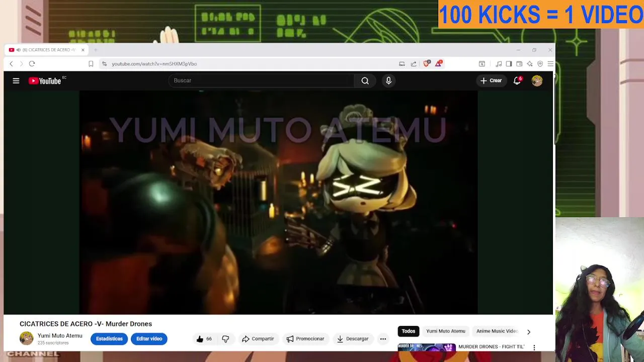Open the tab search icon
The width and height of the screenshot is (644, 362).
click(x=481, y=64)
